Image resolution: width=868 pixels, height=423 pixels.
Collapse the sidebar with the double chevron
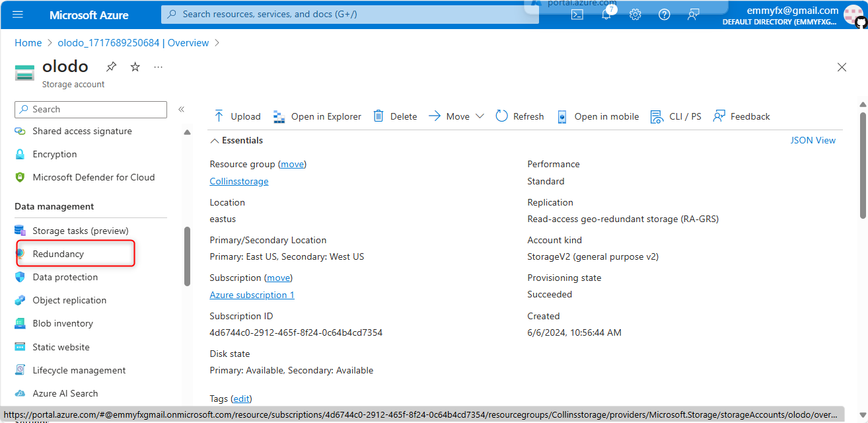point(181,109)
